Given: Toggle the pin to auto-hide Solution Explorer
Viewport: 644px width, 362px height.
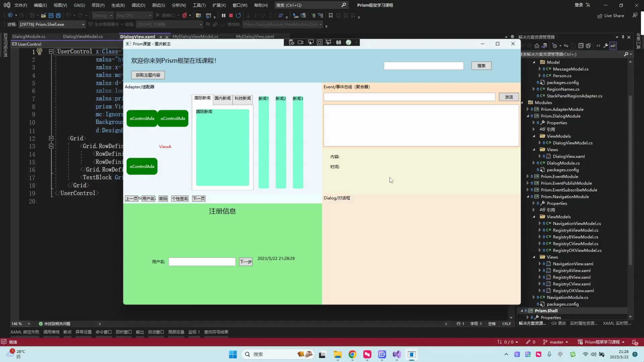Looking at the screenshot, I should point(623,37).
